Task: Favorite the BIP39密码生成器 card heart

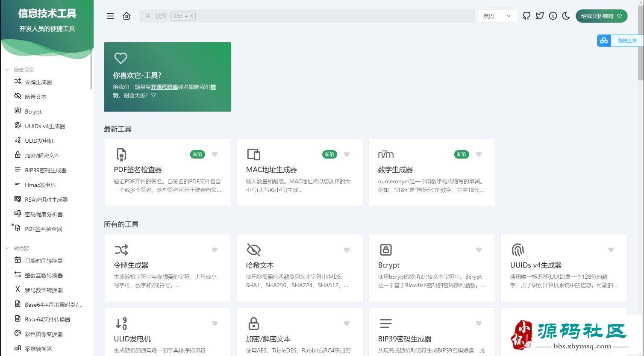Action: [479, 324]
